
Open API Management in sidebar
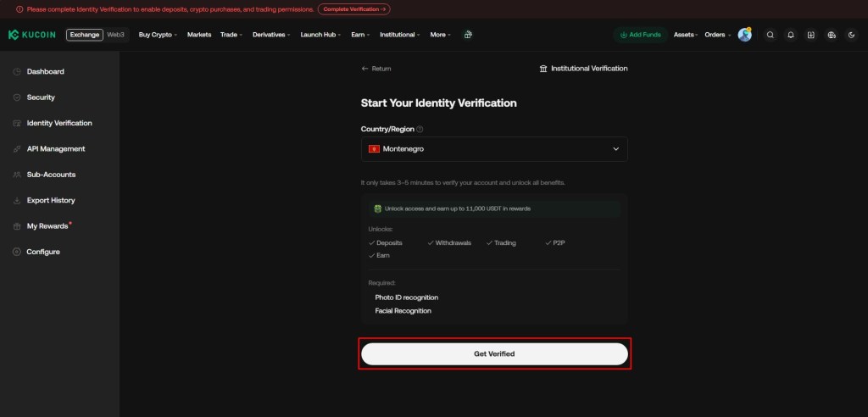click(x=56, y=149)
